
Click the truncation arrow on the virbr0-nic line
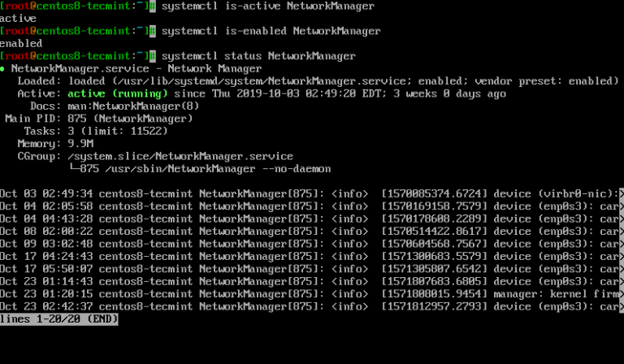[x=621, y=194]
